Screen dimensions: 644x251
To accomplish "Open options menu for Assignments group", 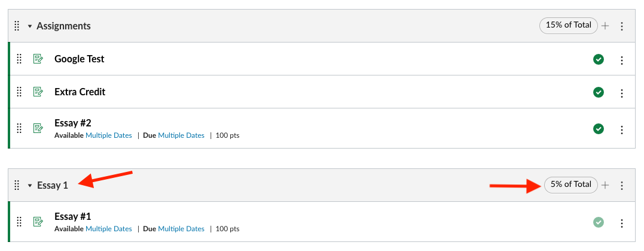I will click(x=622, y=26).
